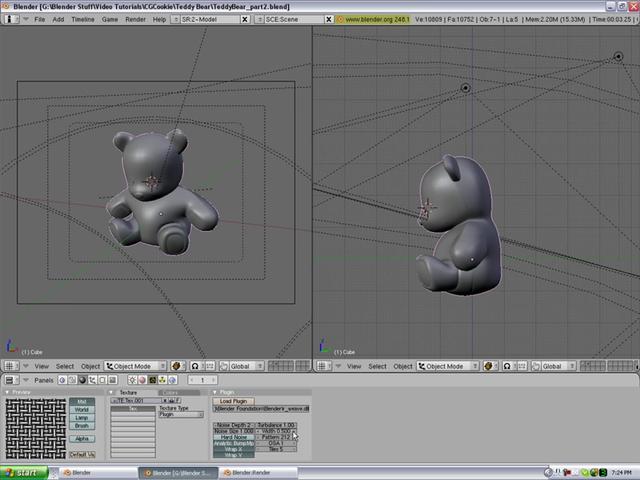
Task: Open left viewport Object Mode dropdown
Action: [136, 366]
